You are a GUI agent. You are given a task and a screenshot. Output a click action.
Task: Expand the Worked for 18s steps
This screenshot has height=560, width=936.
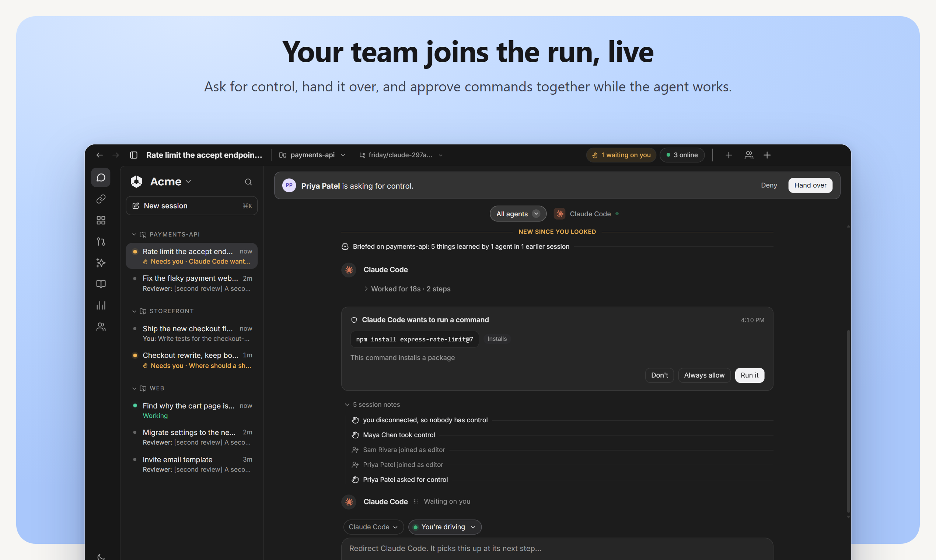407,289
